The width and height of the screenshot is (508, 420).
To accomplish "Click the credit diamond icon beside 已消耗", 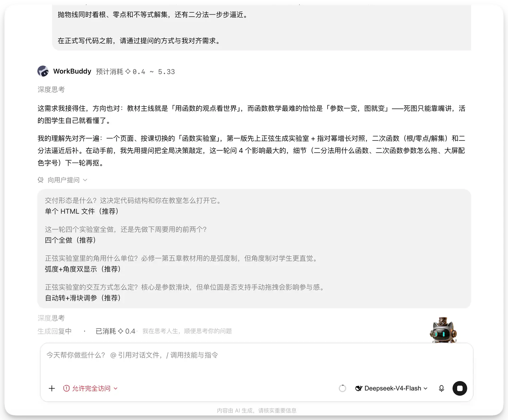I will [x=121, y=331].
